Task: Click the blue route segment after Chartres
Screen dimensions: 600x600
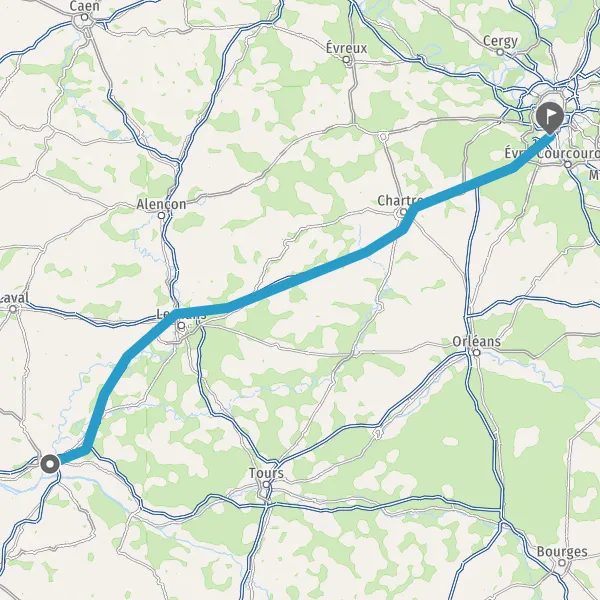Action: tap(465, 188)
